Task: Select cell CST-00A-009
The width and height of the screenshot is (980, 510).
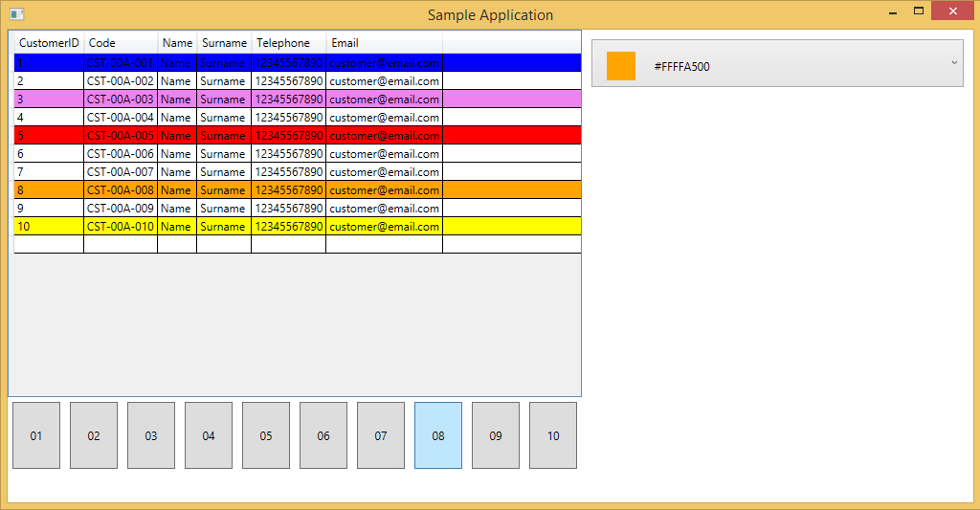Action: [x=121, y=209]
